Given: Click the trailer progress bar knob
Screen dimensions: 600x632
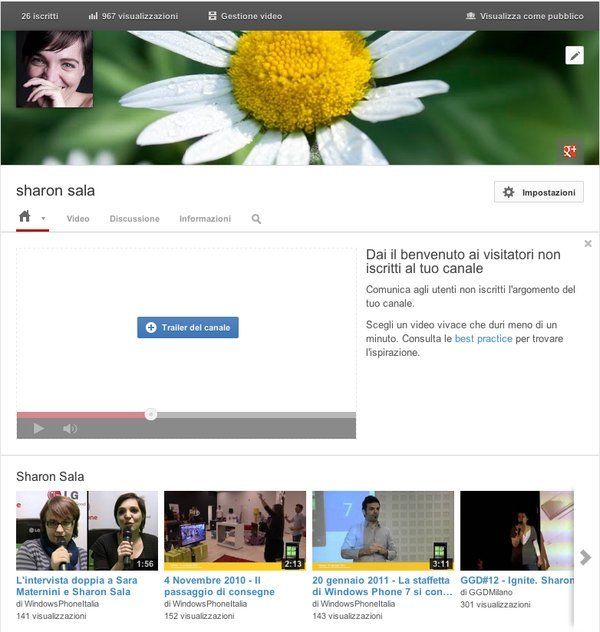Looking at the screenshot, I should pos(151,414).
